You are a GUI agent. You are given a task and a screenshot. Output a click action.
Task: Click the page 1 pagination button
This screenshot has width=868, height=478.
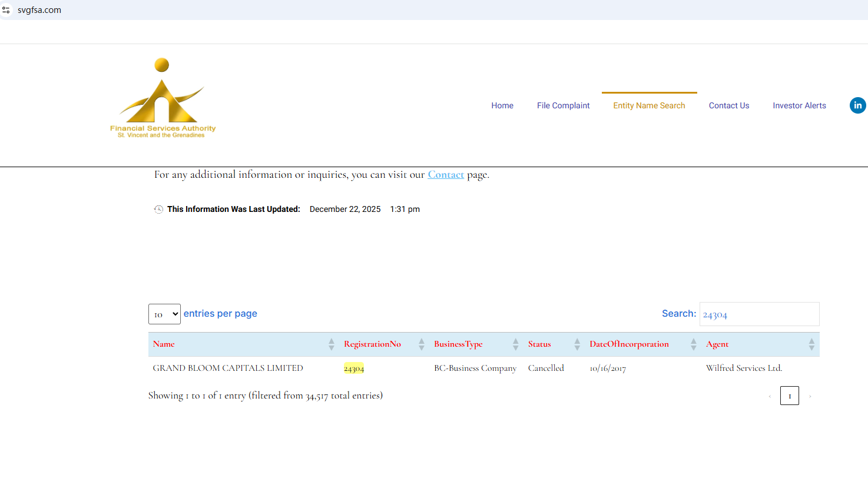(x=789, y=396)
